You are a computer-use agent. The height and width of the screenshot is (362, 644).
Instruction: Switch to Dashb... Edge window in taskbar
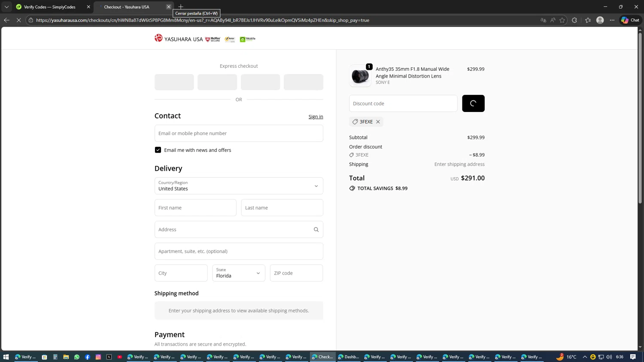click(x=348, y=357)
